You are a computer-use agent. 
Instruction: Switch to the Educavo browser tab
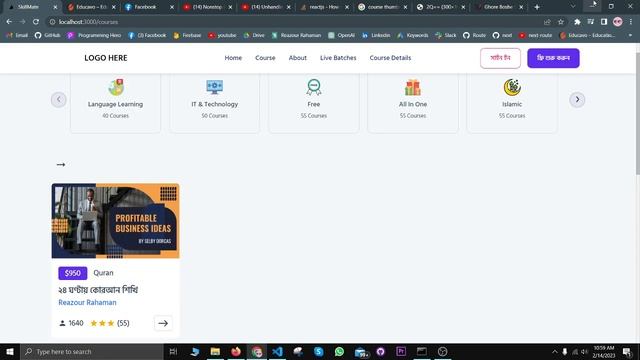[x=92, y=7]
